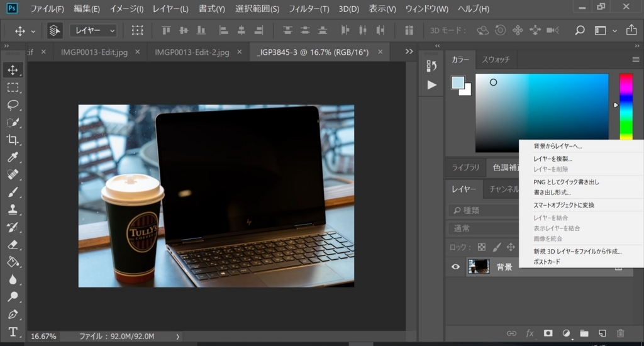Align left edges in options bar
The image size is (644, 346).
point(223,30)
